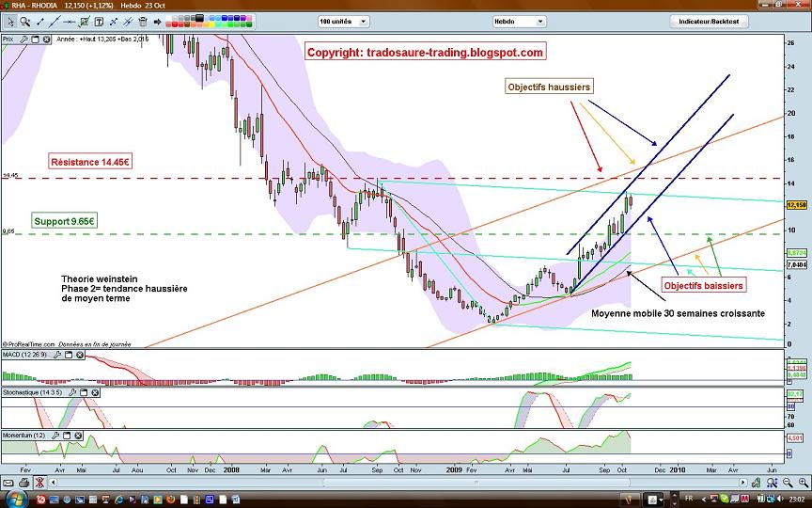Expand the color palette arrow
812x508 pixels.
coord(158,22)
